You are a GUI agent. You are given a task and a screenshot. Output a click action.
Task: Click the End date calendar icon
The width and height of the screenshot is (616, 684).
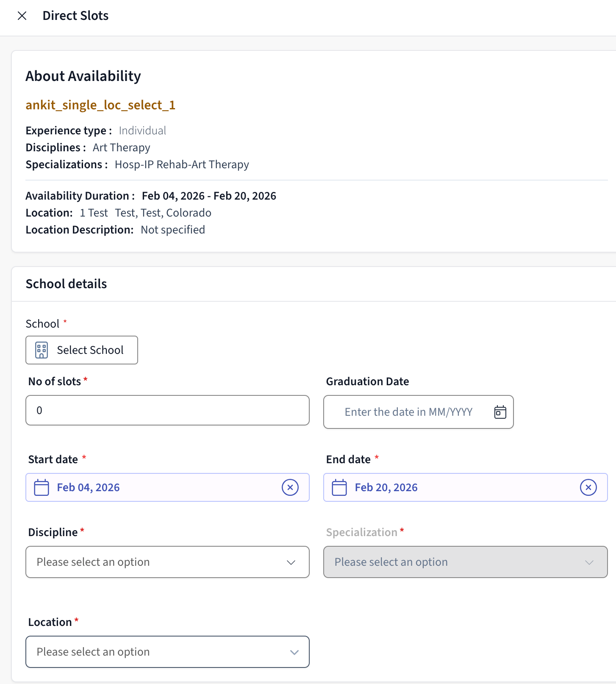(x=339, y=487)
